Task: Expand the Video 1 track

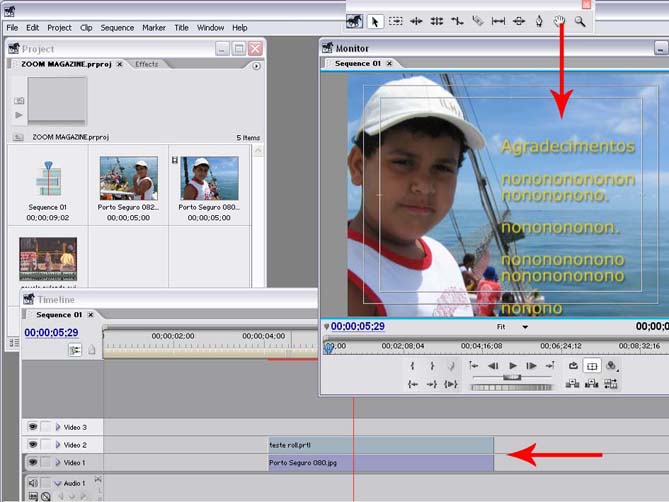Action: [x=58, y=462]
